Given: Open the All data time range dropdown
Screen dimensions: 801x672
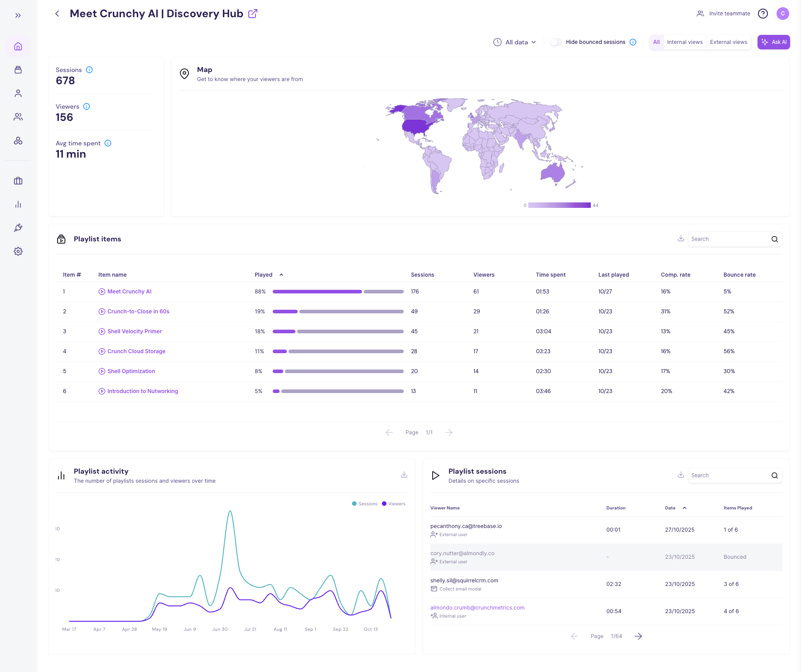Looking at the screenshot, I should (x=515, y=42).
